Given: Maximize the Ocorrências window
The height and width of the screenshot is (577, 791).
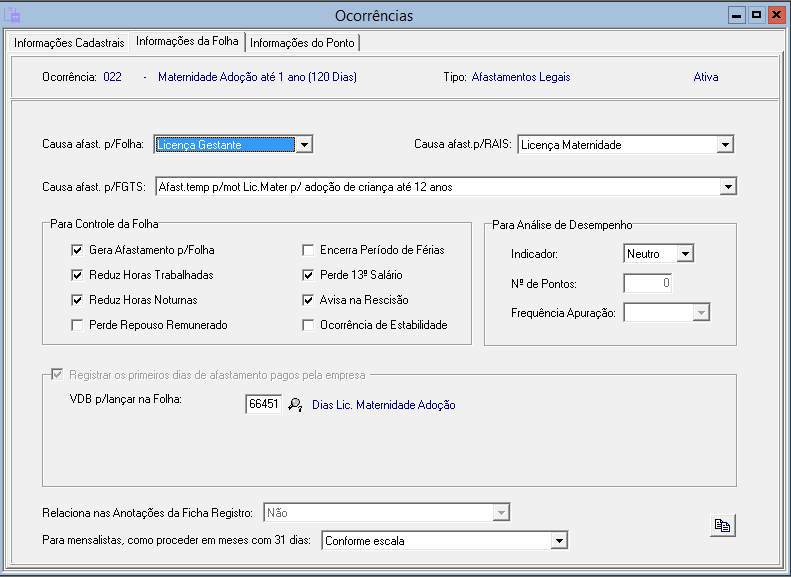Looking at the screenshot, I should click(x=756, y=15).
